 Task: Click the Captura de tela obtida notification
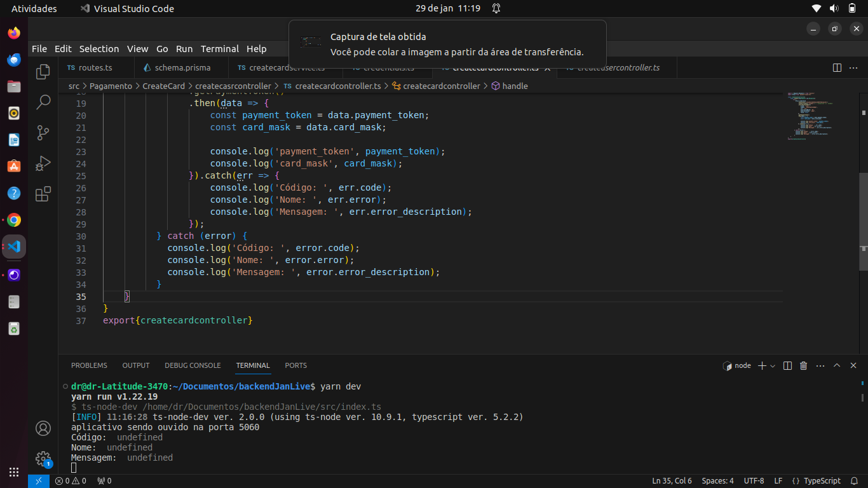pyautogui.click(x=447, y=44)
